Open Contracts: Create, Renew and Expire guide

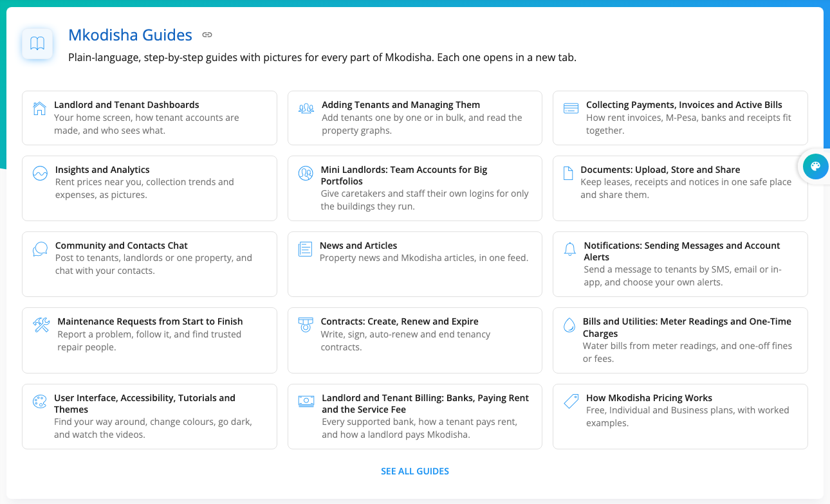[x=400, y=321]
